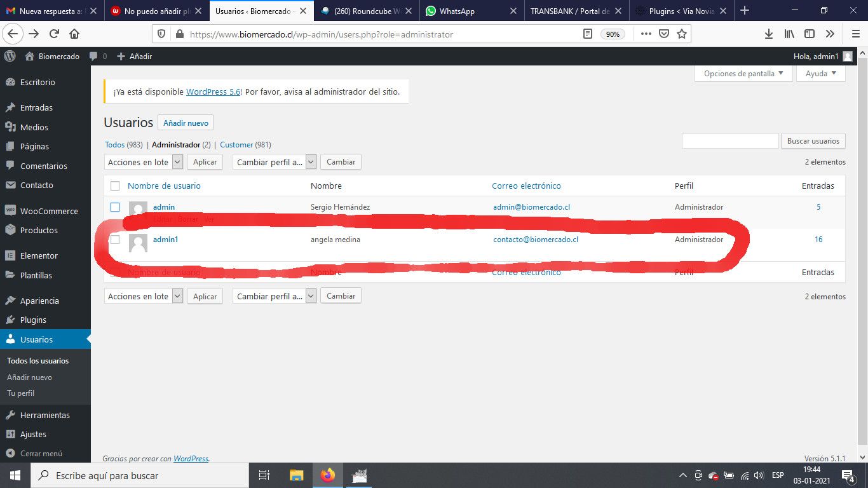Open the Firefox hamburger menu
The height and width of the screenshot is (488, 868).
(x=855, y=34)
